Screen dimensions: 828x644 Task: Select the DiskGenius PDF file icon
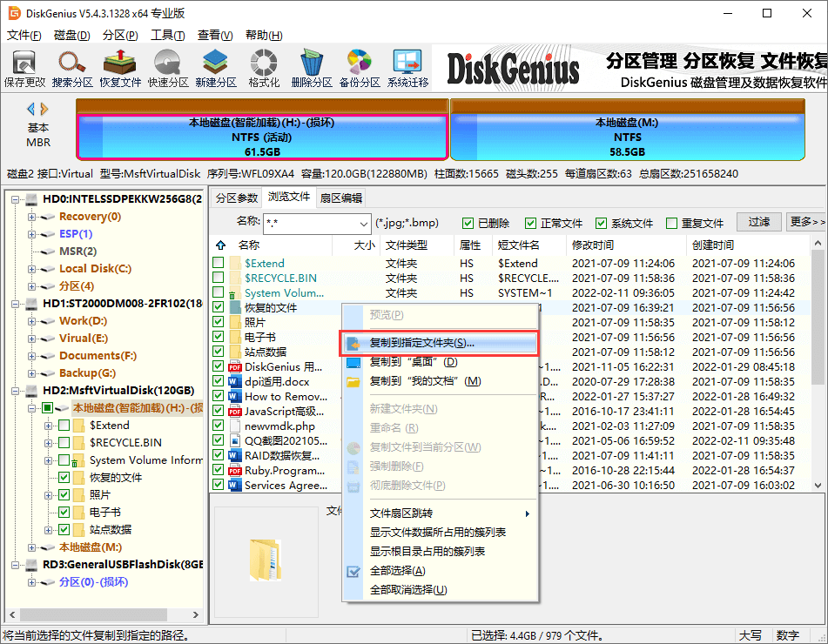(235, 367)
